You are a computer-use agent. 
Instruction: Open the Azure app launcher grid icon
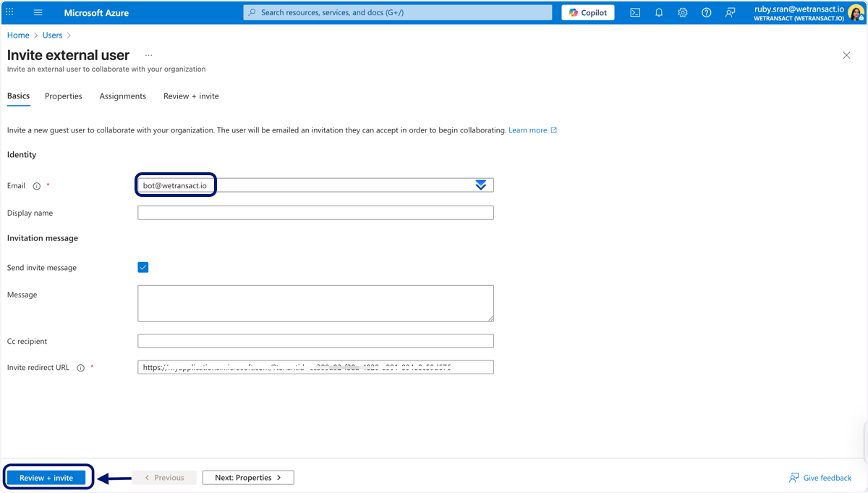click(x=9, y=12)
